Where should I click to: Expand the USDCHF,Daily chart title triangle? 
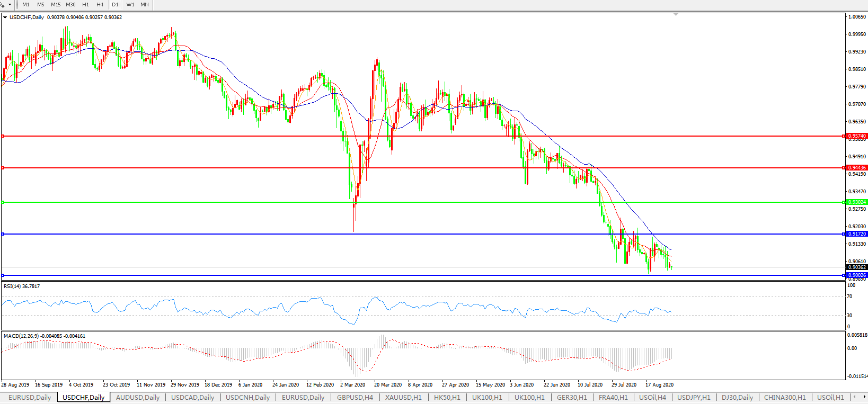point(5,17)
